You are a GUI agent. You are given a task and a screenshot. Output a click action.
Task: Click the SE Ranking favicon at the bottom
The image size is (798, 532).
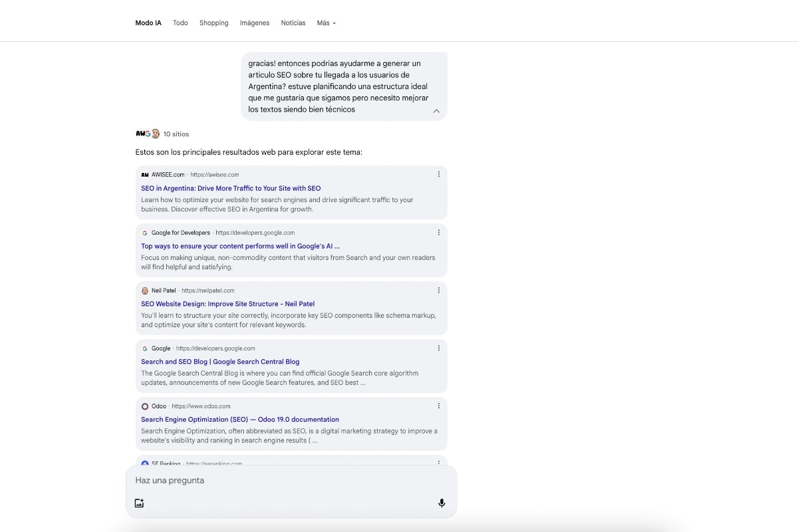coord(144,463)
